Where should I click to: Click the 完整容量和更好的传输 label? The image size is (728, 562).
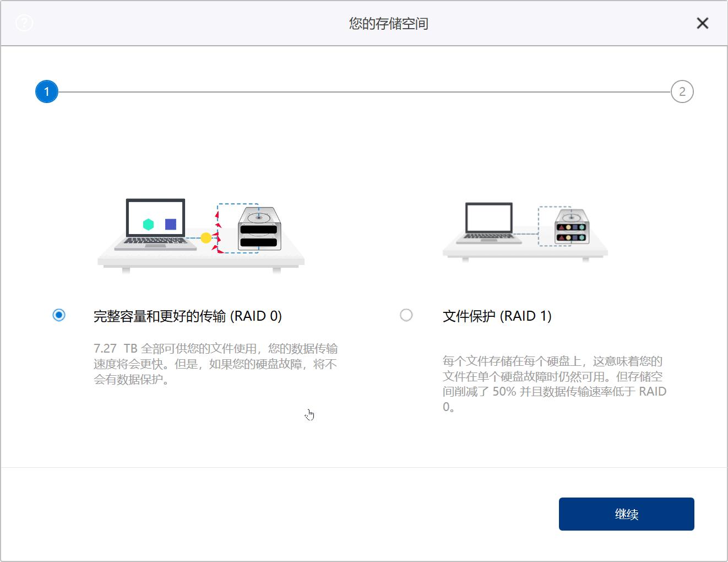(x=187, y=316)
